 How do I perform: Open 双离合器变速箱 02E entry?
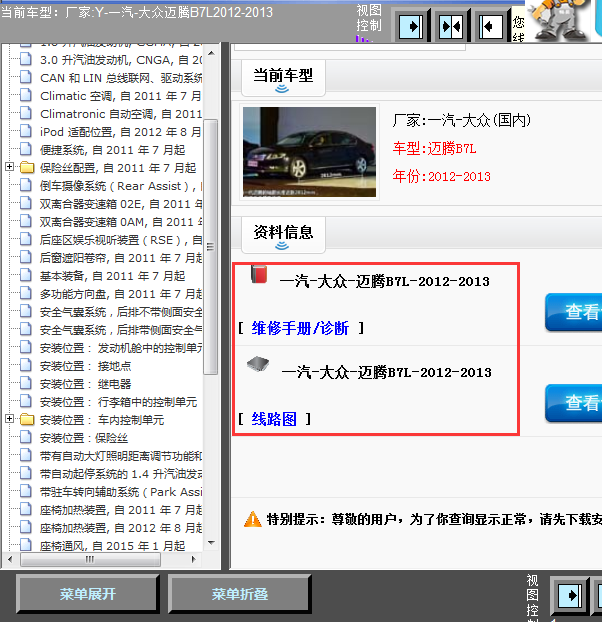point(121,204)
